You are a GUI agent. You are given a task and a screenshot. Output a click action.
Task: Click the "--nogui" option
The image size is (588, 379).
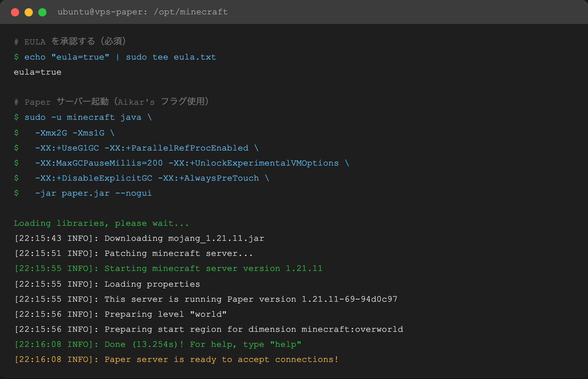134,193
